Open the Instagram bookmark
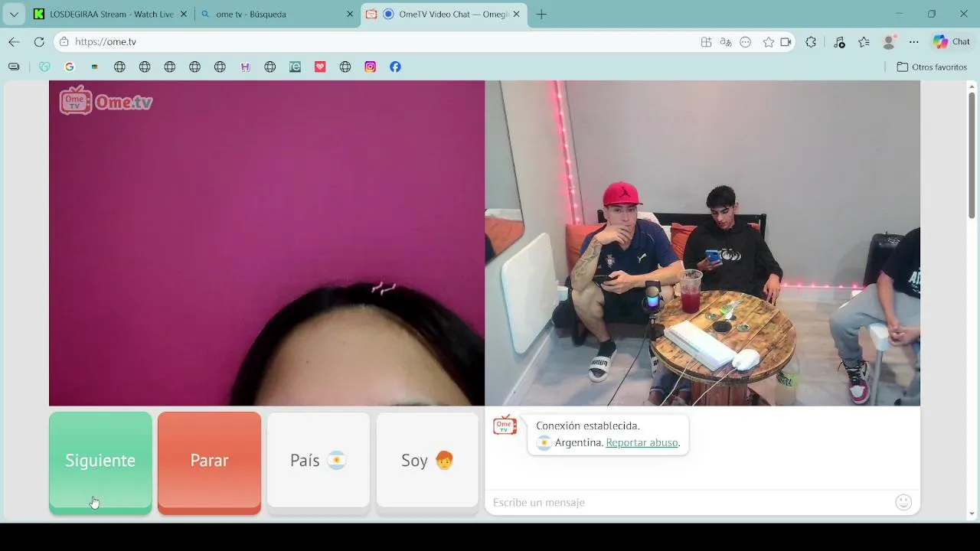The image size is (980, 551). pyautogui.click(x=371, y=67)
